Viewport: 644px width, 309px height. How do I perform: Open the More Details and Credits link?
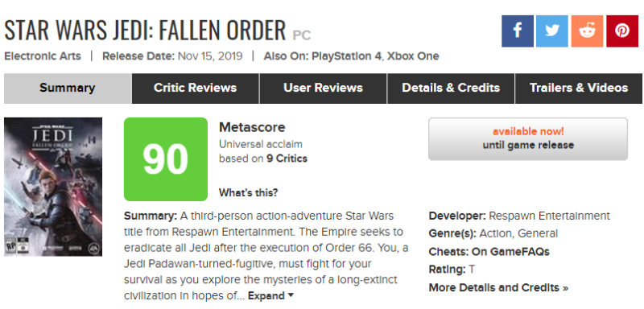point(498,287)
